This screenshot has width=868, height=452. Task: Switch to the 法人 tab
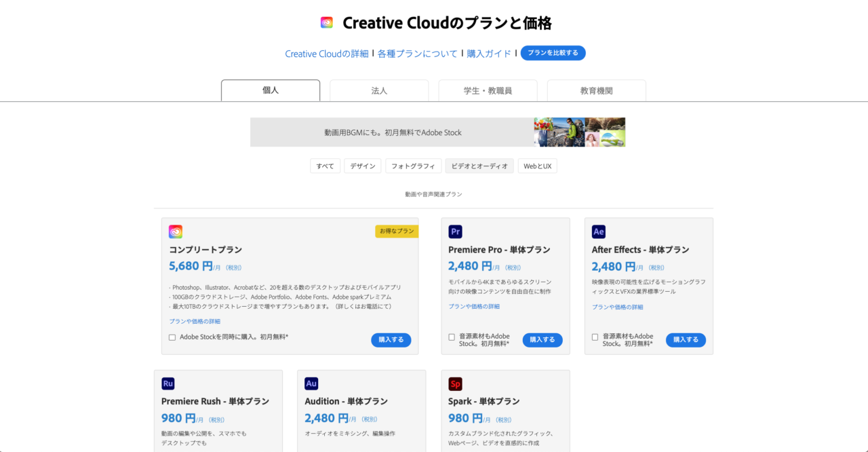pyautogui.click(x=378, y=90)
